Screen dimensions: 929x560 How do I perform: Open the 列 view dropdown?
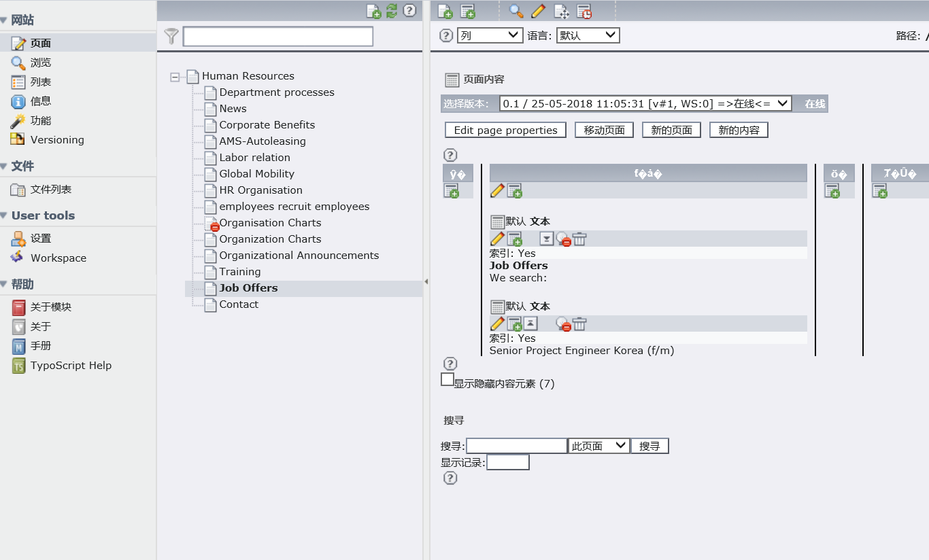(490, 35)
